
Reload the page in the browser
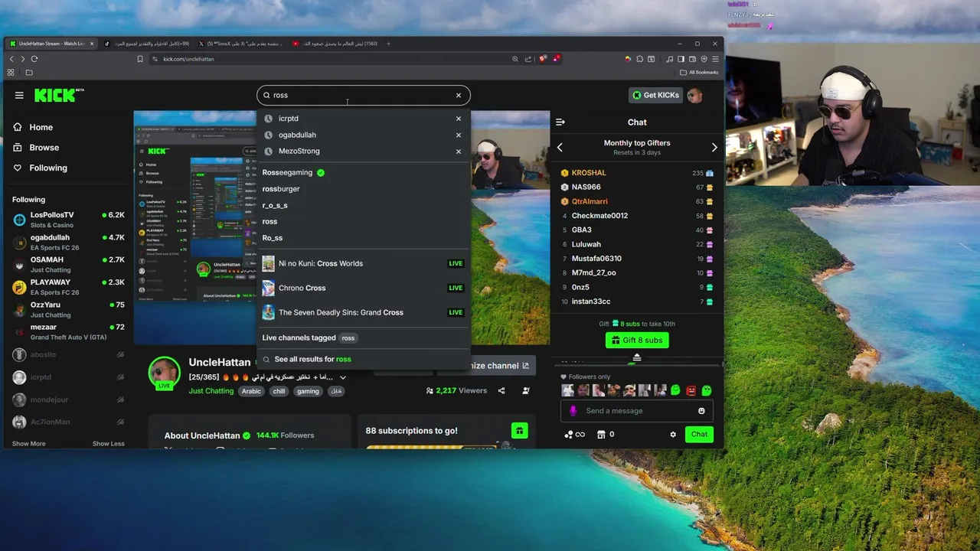click(x=34, y=59)
